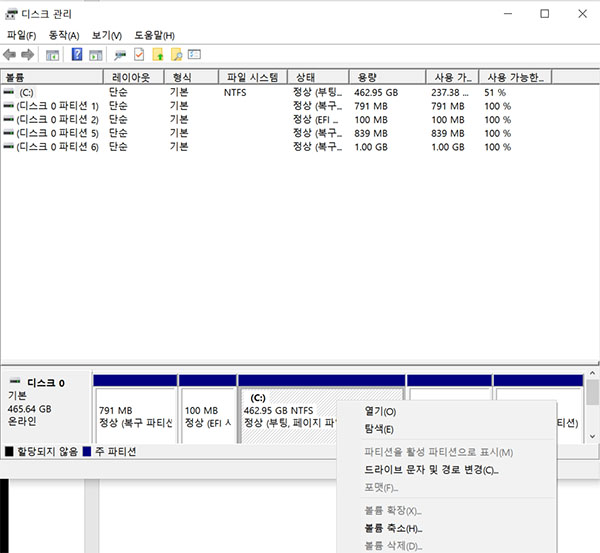The image size is (600, 553).
Task: Sort volumes by 용량 column header
Action: [x=386, y=77]
